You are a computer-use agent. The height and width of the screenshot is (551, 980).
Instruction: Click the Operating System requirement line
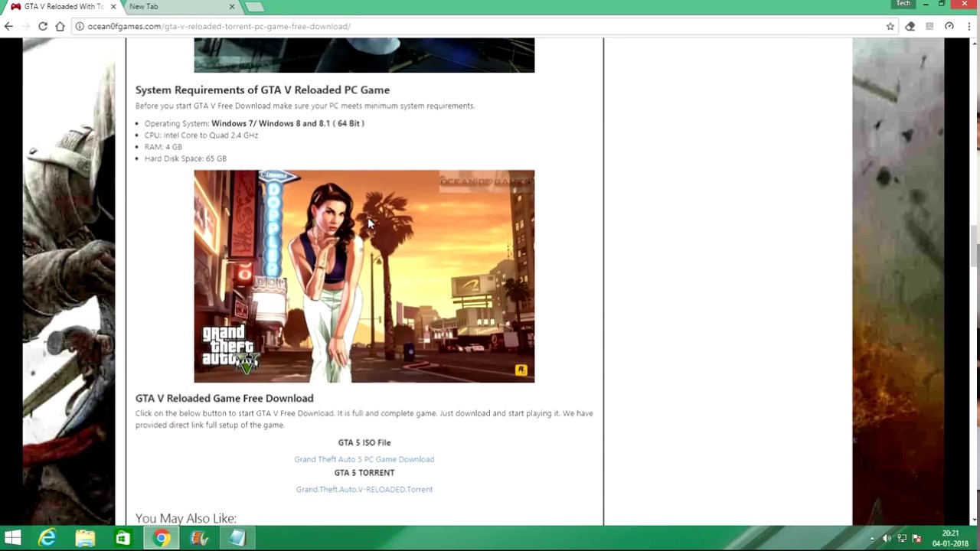(254, 123)
